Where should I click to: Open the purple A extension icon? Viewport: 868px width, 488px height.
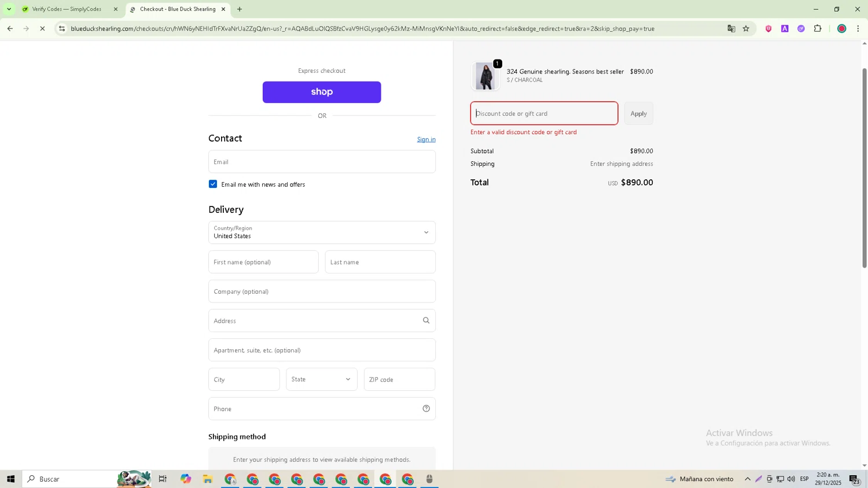(785, 28)
